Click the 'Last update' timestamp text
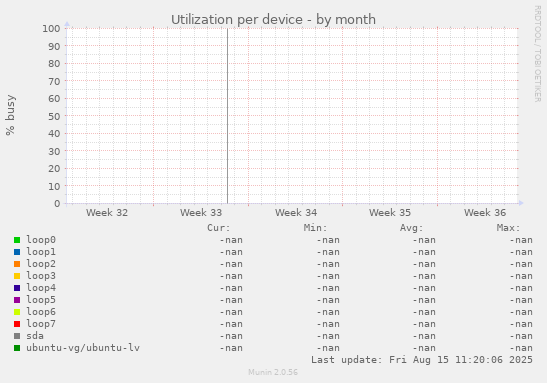 [422, 360]
